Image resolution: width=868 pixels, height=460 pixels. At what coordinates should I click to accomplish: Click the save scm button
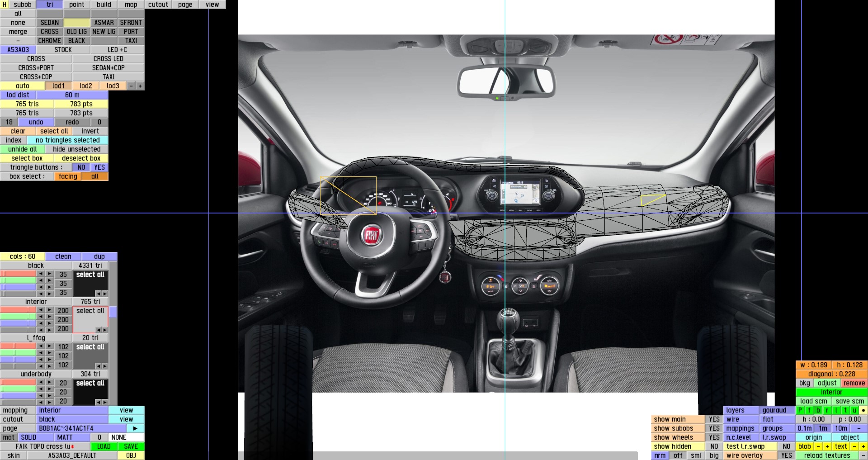coord(850,401)
